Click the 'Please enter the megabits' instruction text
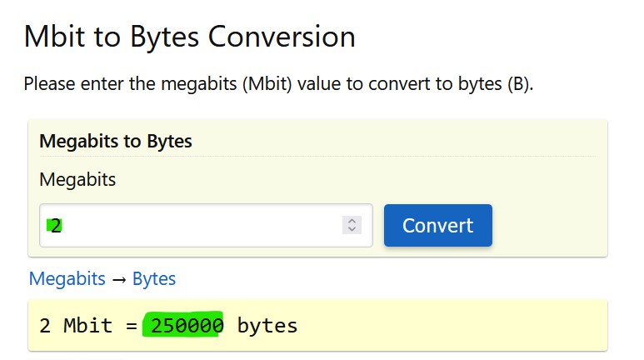Viewport: 644px width, 360px height. (x=277, y=84)
